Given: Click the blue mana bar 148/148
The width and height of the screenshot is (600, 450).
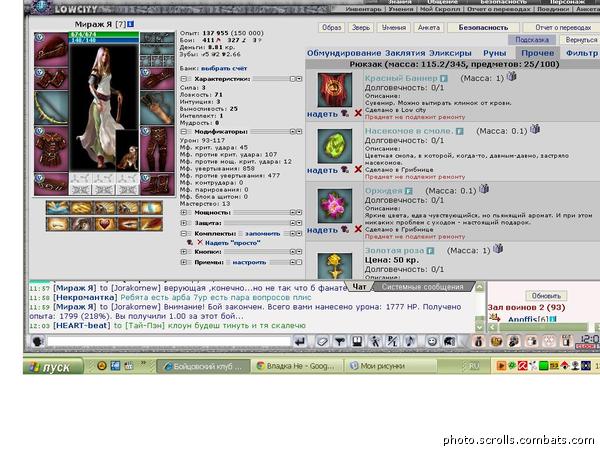Looking at the screenshot, I should pyautogui.click(x=104, y=40).
